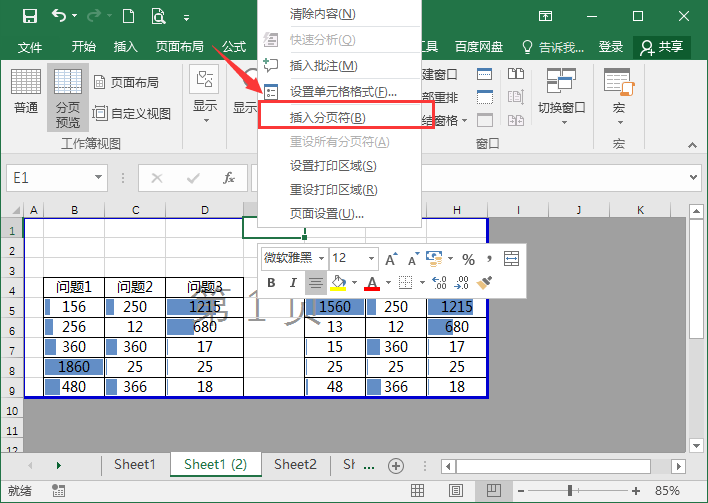Choose Insert Comment (插入批注) menu item
The width and height of the screenshot is (708, 503).
click(340, 66)
